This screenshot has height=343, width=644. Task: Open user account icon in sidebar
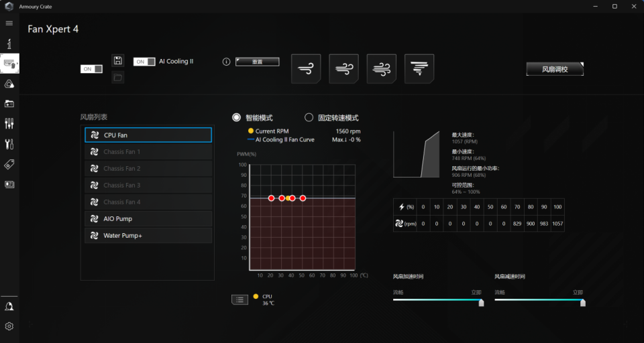point(9,307)
